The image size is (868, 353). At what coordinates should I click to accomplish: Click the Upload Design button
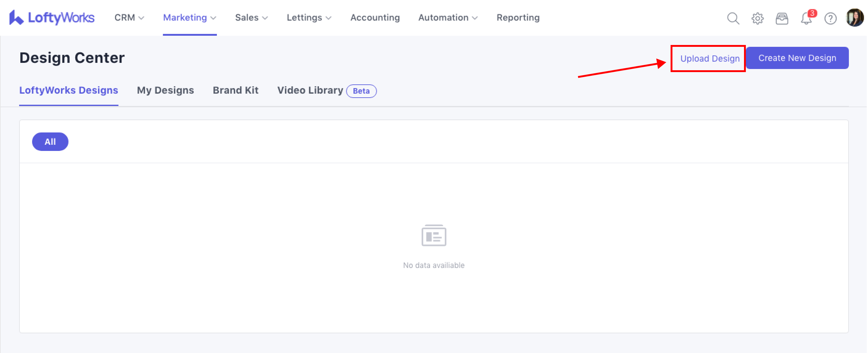click(710, 59)
